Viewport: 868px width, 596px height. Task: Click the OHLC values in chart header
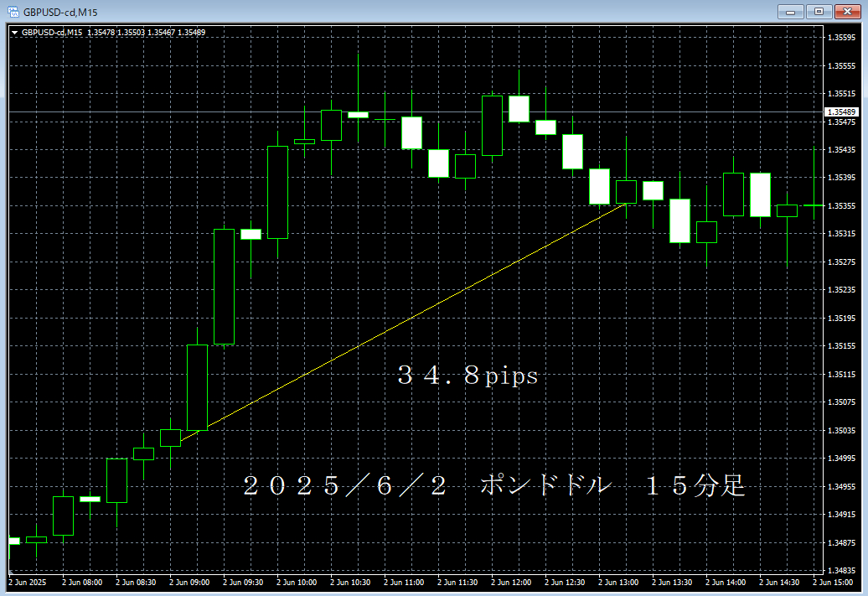146,33
